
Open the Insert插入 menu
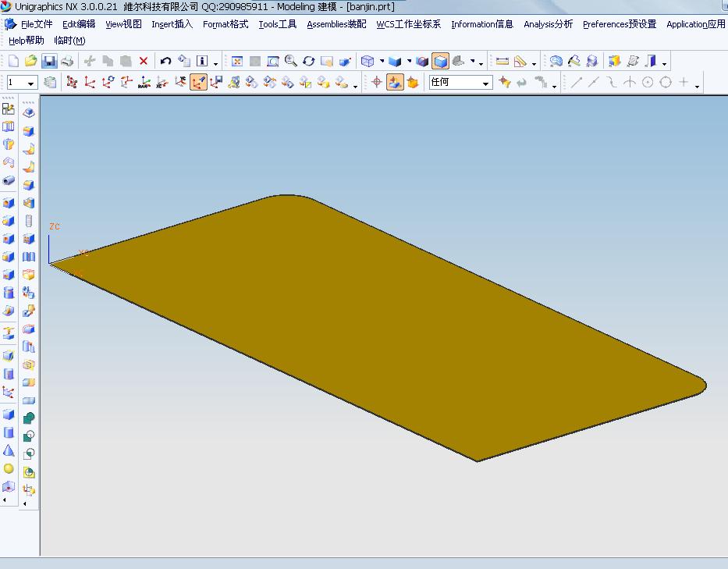[172, 24]
